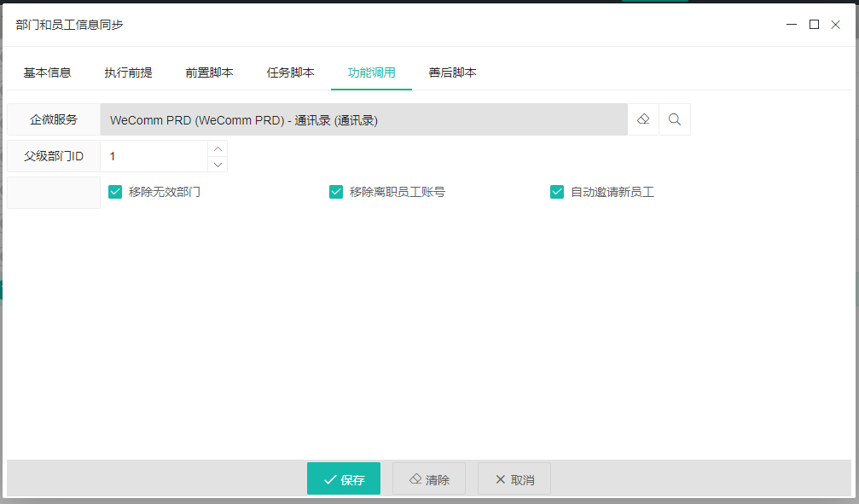Close the 部门和员工信息同步 dialog
This screenshot has width=859, height=504.
click(835, 25)
